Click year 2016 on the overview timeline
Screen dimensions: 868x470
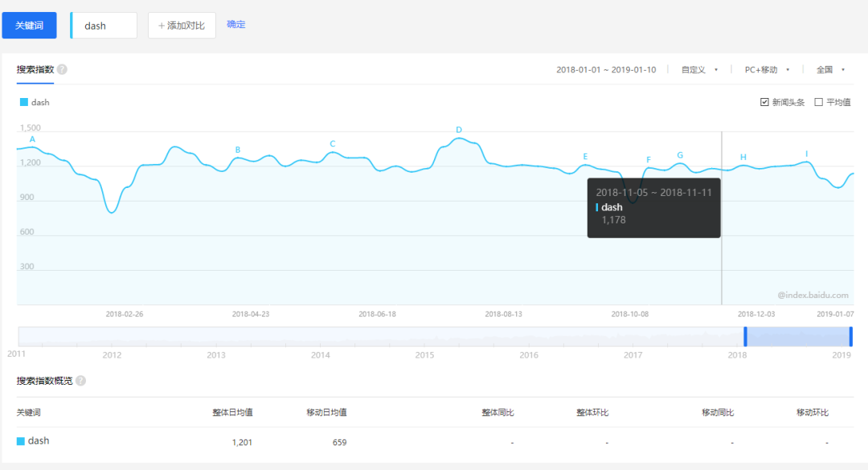tap(529, 355)
